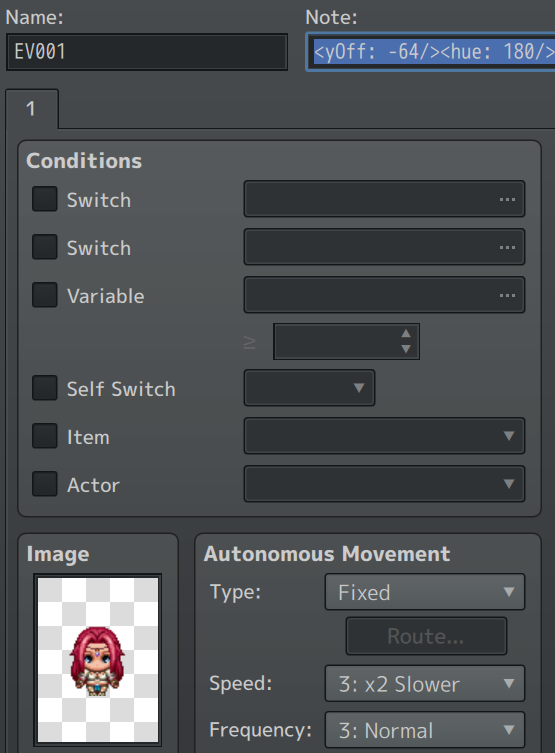Change movement Type from Fixed
Image resolution: width=555 pixels, height=753 pixels.
point(425,592)
